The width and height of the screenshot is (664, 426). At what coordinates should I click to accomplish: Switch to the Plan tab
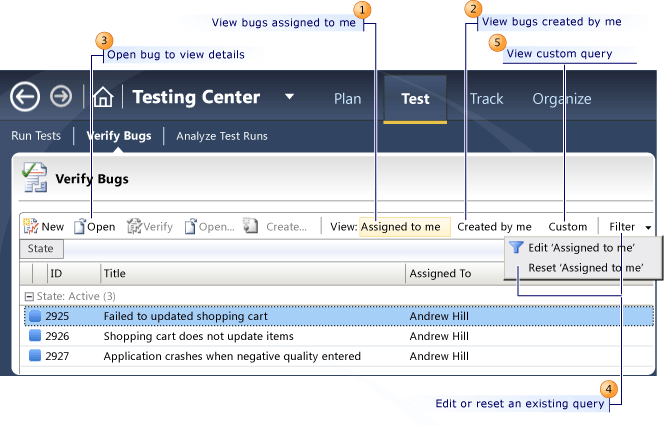click(347, 99)
